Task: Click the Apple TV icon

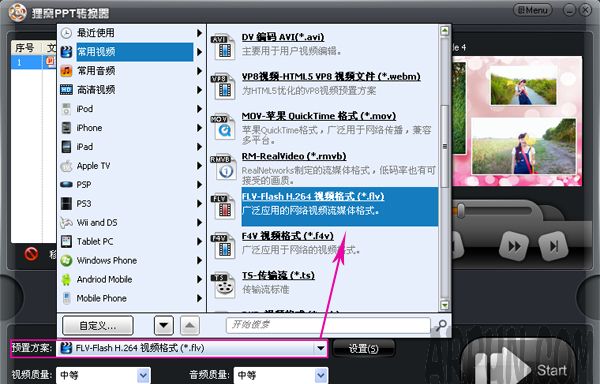Action: [x=66, y=166]
